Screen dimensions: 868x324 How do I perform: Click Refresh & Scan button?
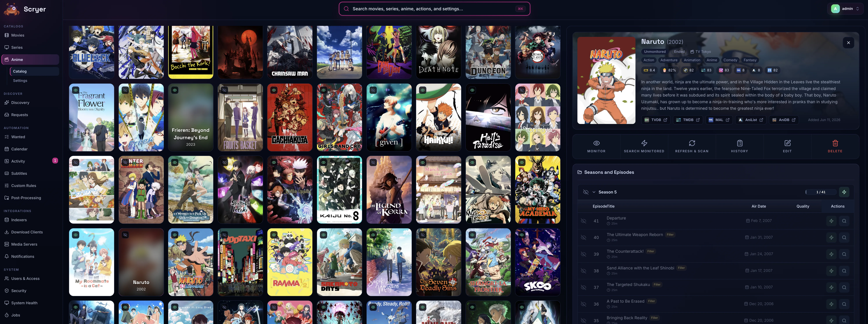692,147
